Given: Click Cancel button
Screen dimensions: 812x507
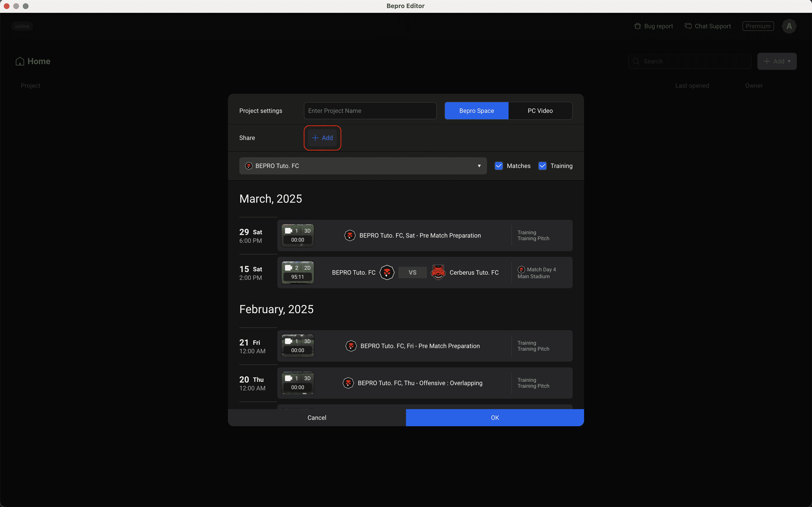Looking at the screenshot, I should (317, 417).
